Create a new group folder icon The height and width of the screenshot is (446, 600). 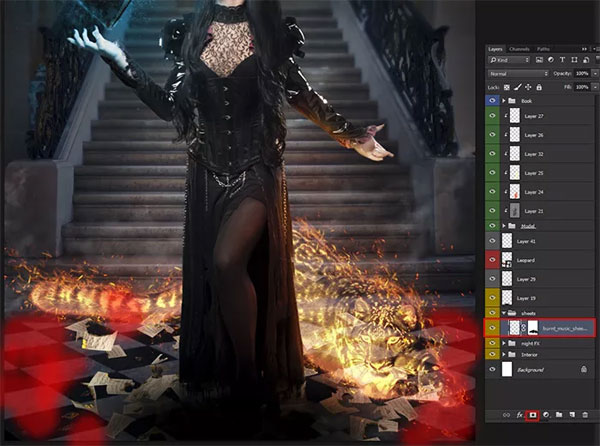pyautogui.click(x=559, y=415)
